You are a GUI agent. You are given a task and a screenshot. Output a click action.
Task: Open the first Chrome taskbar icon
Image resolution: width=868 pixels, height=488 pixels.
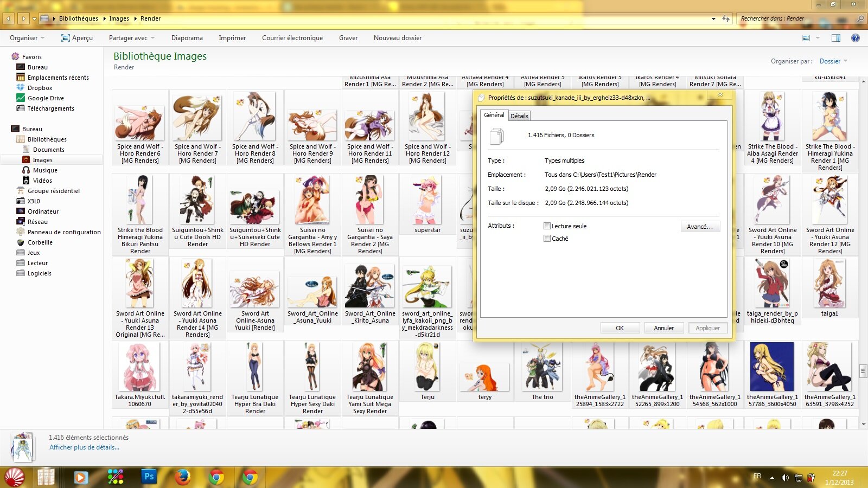(x=216, y=477)
